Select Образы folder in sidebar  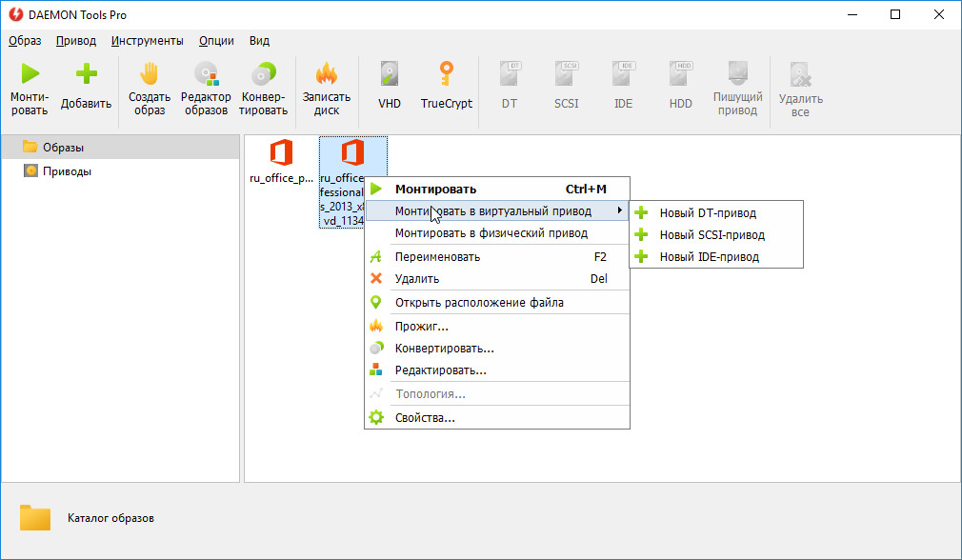tap(63, 148)
